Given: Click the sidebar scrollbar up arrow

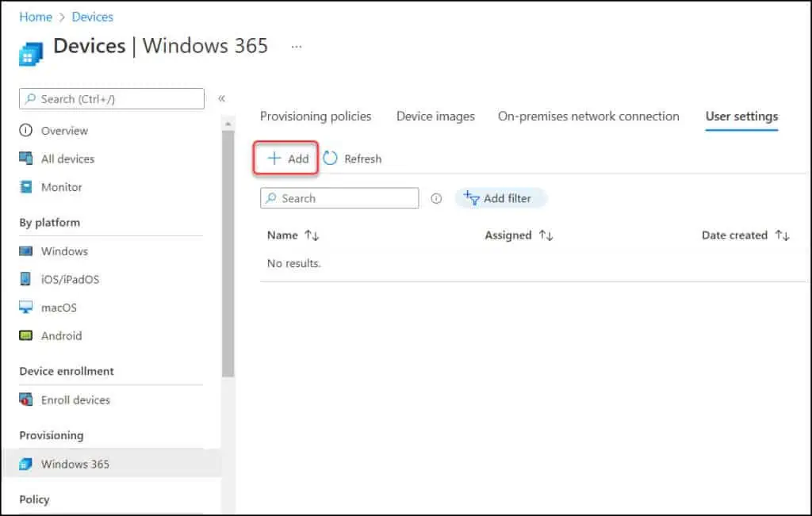Looking at the screenshot, I should pyautogui.click(x=228, y=124).
